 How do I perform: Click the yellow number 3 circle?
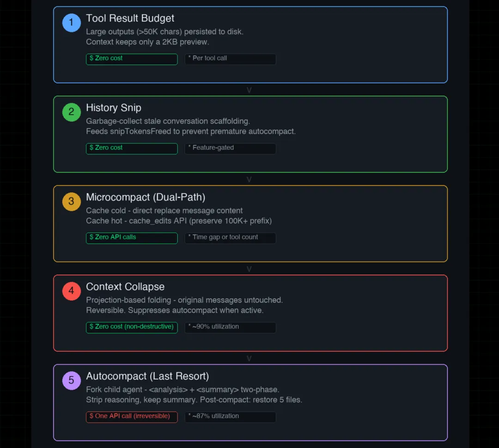71,202
